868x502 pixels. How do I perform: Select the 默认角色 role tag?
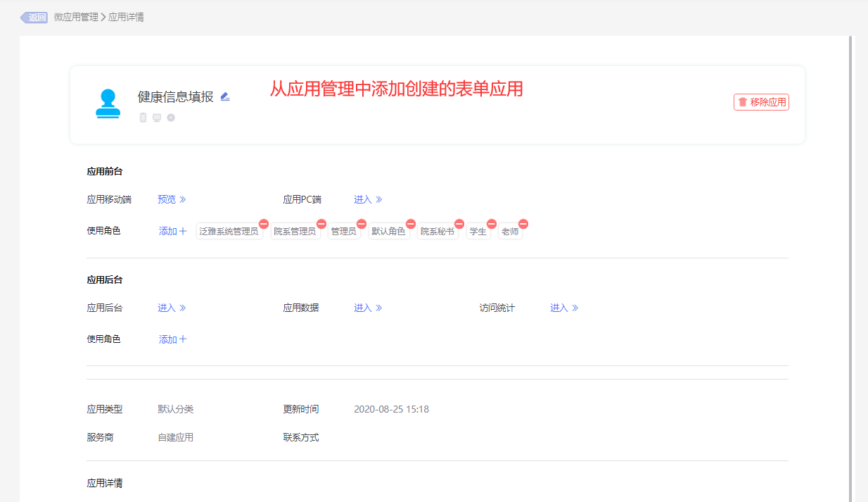389,232
